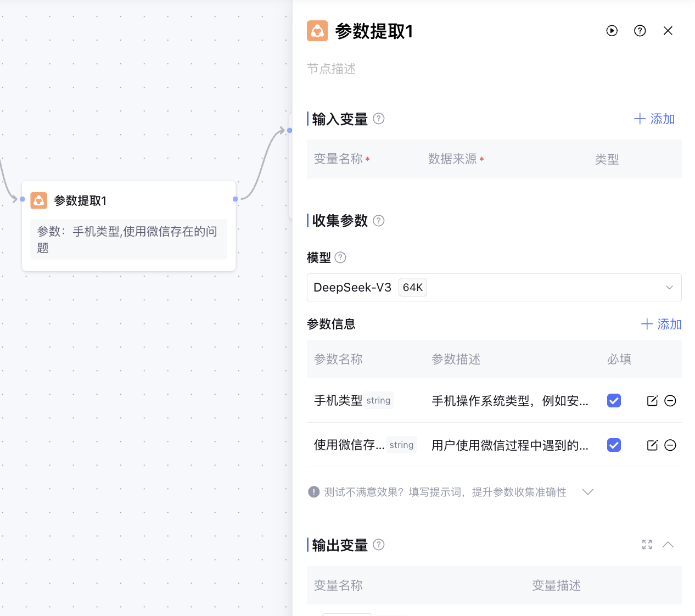Click help icon next to 模型

point(340,257)
